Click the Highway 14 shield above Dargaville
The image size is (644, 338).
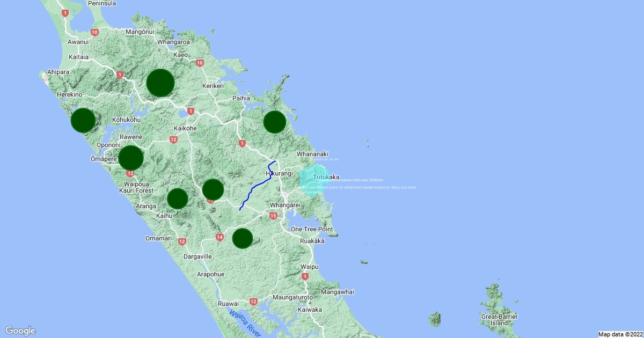pos(219,237)
